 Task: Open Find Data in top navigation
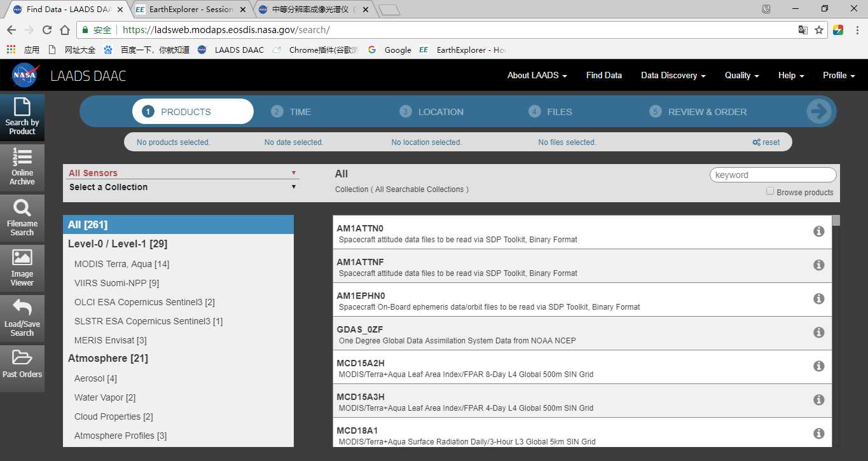[604, 75]
